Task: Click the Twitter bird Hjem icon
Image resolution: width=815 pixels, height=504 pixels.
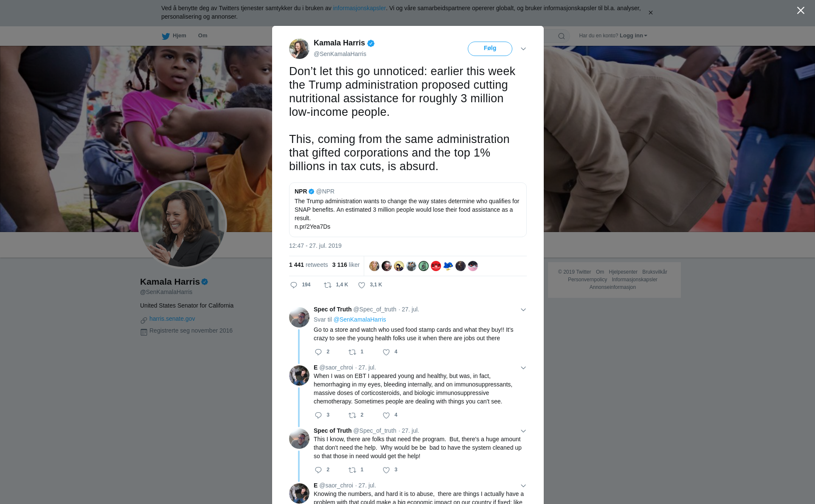Action: [x=166, y=36]
